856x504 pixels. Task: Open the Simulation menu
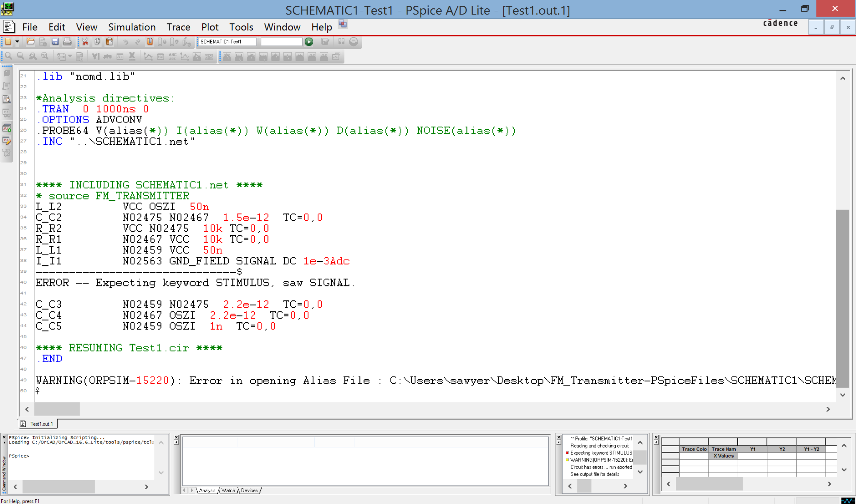[x=132, y=27]
